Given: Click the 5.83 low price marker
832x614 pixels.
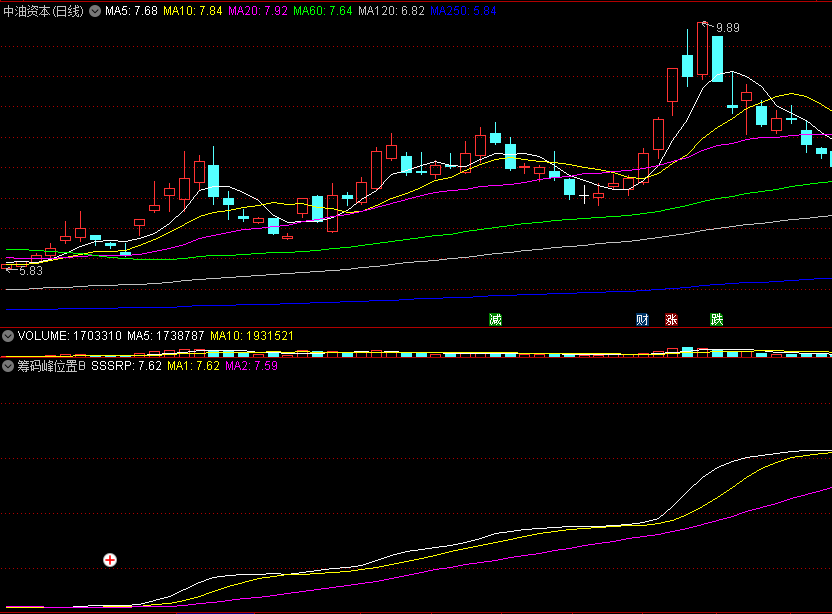Looking at the screenshot, I should click(31, 271).
